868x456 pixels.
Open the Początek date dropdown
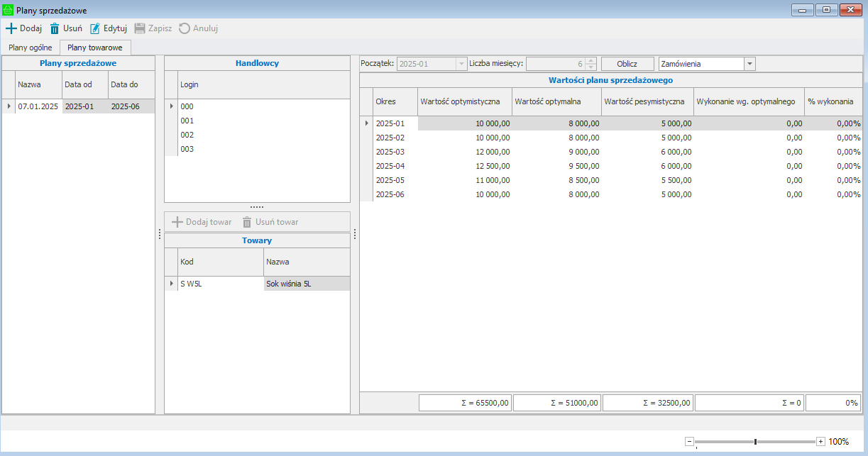[x=461, y=64]
